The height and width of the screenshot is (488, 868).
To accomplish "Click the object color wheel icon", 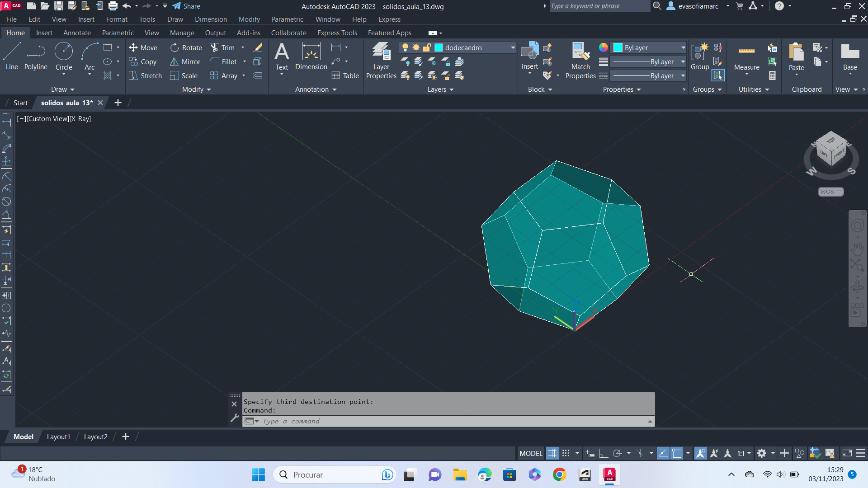I will 604,47.
